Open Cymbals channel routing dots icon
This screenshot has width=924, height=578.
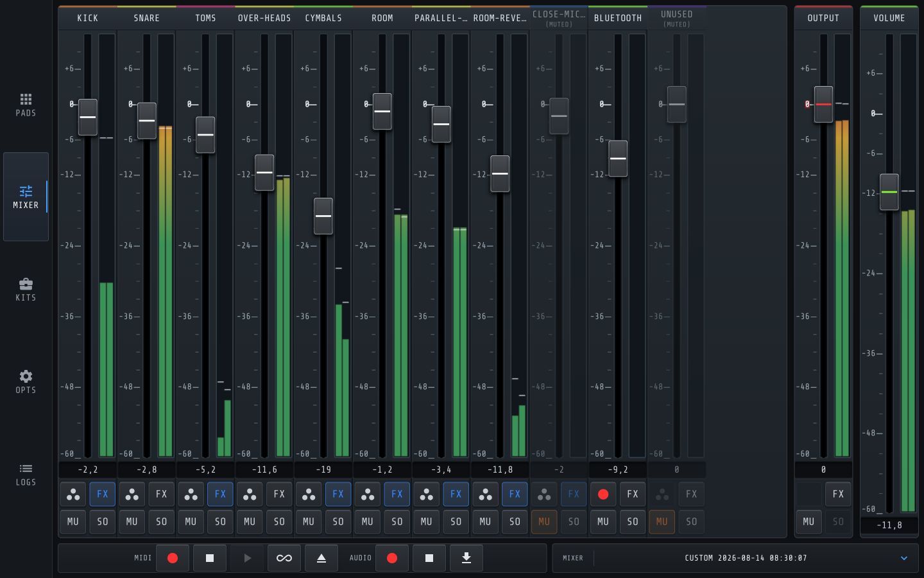tap(309, 495)
